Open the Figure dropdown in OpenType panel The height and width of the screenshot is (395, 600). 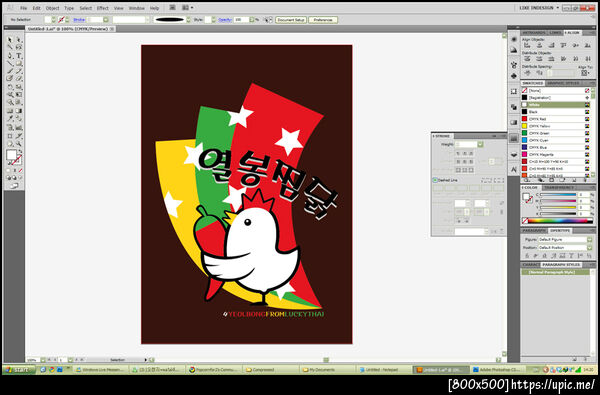coord(590,240)
